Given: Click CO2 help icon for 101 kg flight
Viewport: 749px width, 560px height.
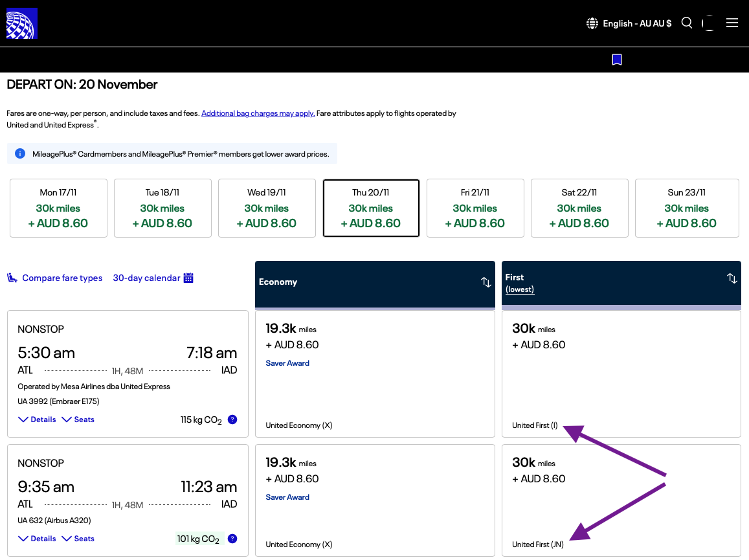Looking at the screenshot, I should click(x=232, y=539).
